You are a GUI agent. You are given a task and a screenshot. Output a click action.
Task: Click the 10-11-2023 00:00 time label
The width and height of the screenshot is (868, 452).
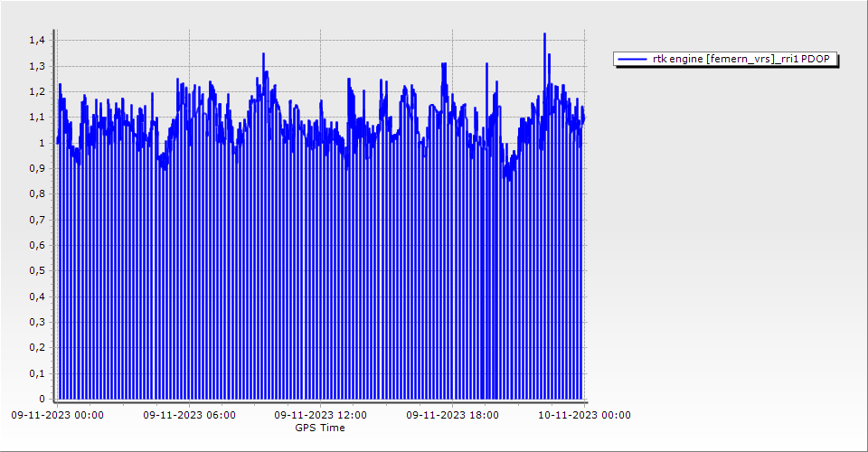coord(584,416)
